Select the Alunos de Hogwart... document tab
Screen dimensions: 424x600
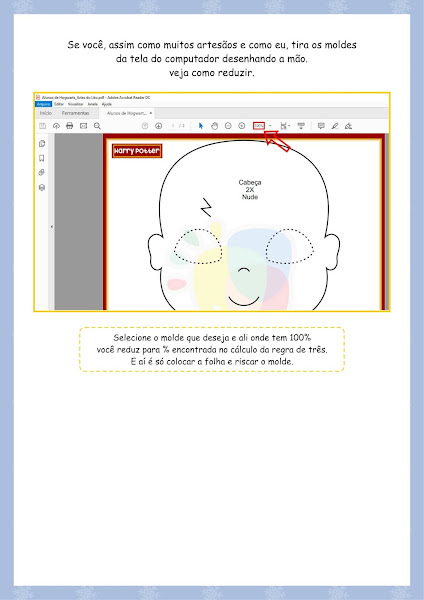127,113
